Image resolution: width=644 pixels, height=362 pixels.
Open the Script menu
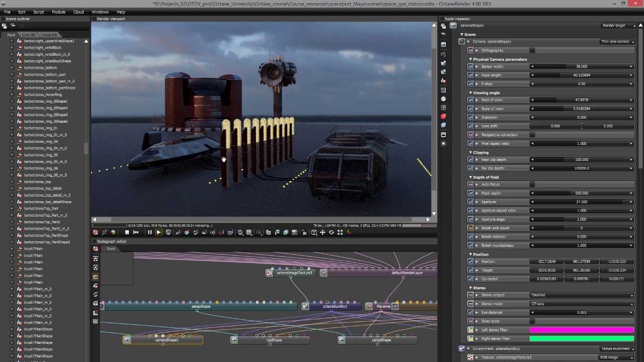coord(38,12)
